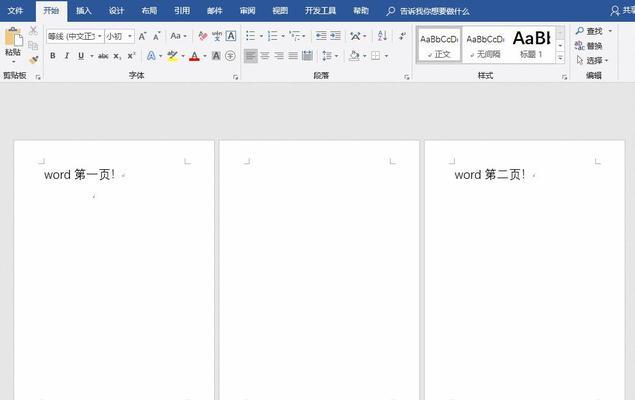Toggle superscript formatting
Screen dimensions: 635x400
(132, 56)
